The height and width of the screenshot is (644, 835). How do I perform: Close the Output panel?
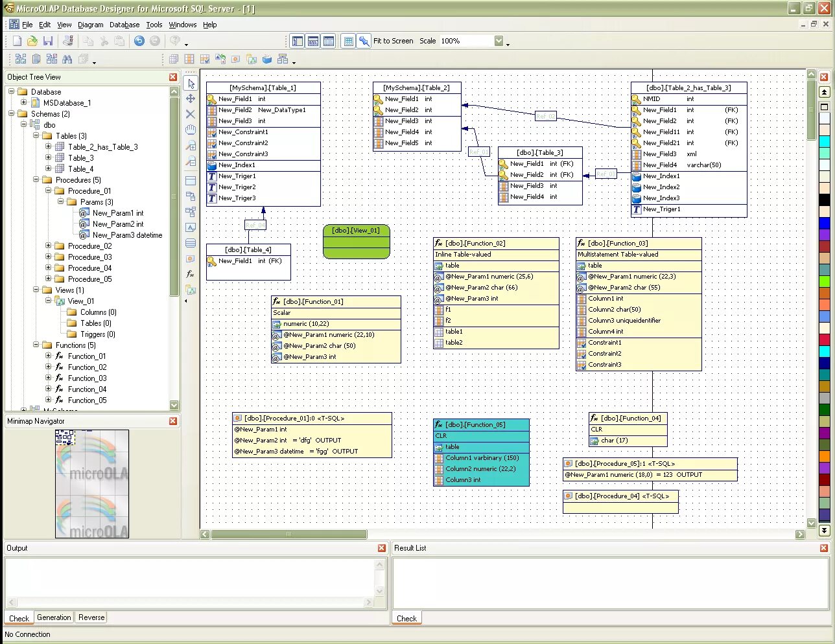pos(382,548)
